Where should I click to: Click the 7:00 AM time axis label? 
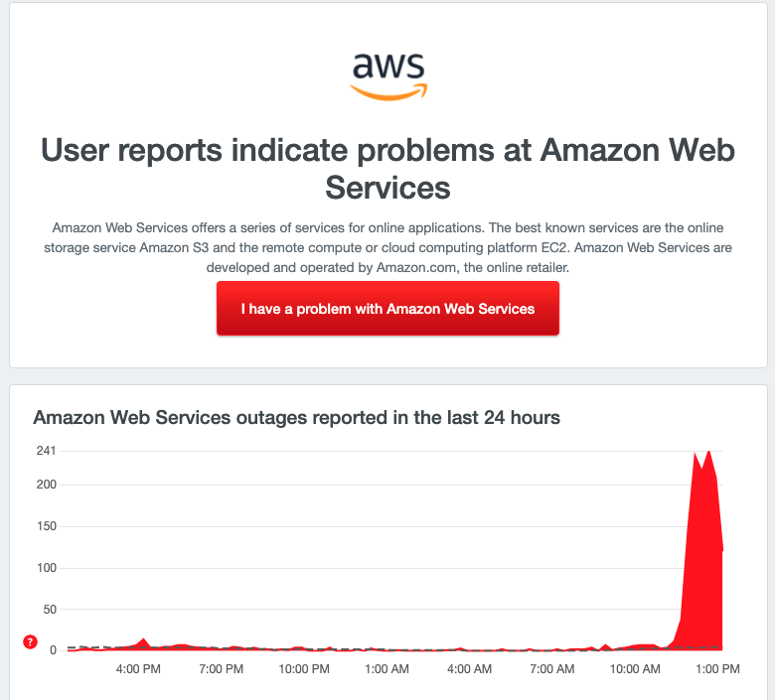coord(552,669)
